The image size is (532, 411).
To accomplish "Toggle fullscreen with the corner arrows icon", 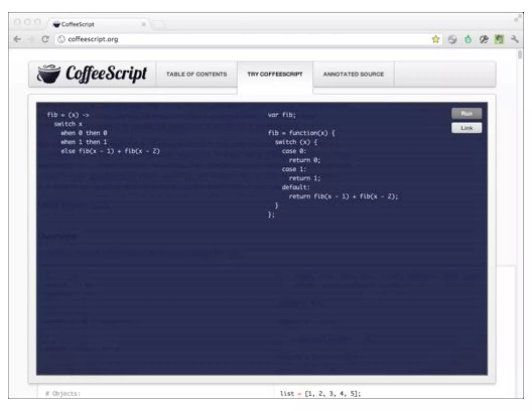I will click(x=518, y=18).
